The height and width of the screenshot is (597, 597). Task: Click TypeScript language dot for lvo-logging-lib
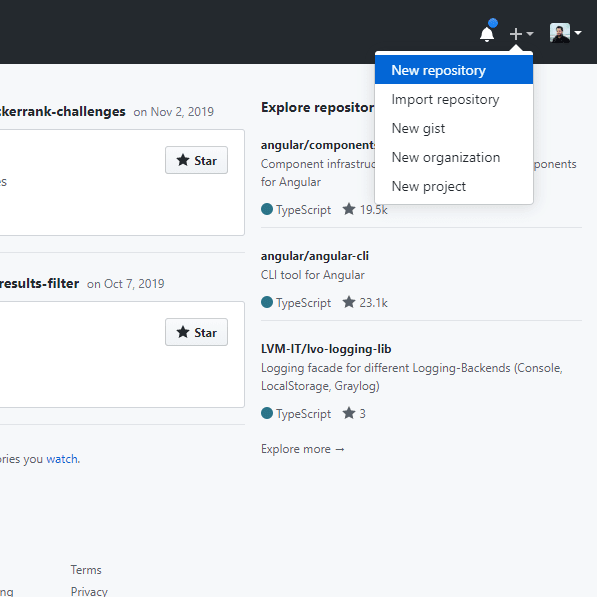pos(267,413)
